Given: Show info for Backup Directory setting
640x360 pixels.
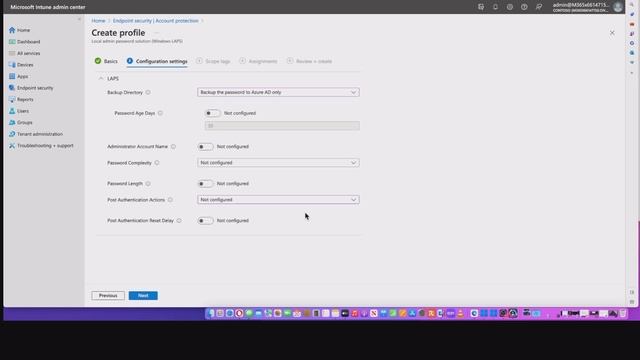Looking at the screenshot, I should 148,92.
